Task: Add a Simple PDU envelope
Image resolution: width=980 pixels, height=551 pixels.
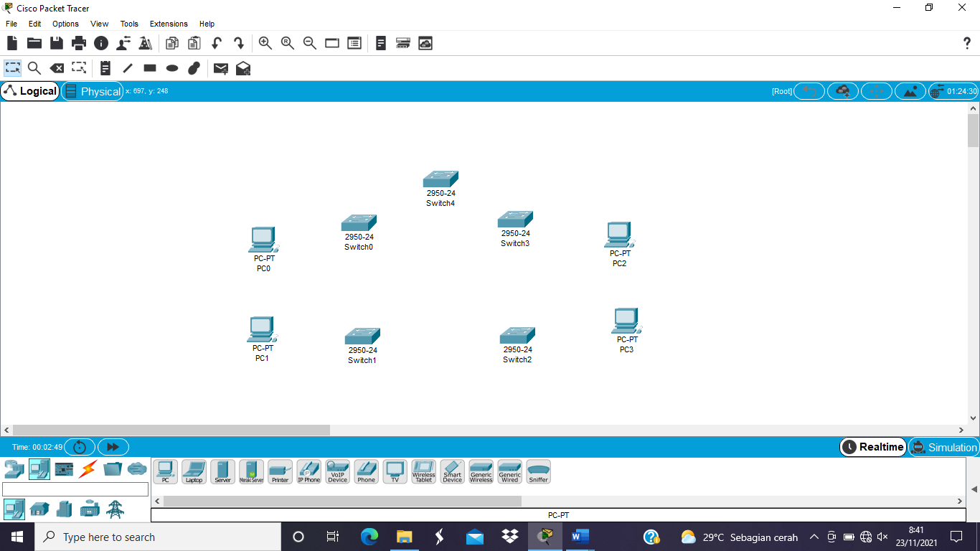Action: (x=221, y=68)
